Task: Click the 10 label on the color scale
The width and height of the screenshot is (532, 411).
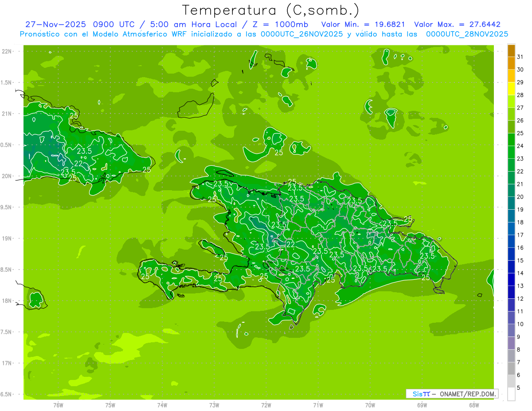Action: [x=520, y=324]
